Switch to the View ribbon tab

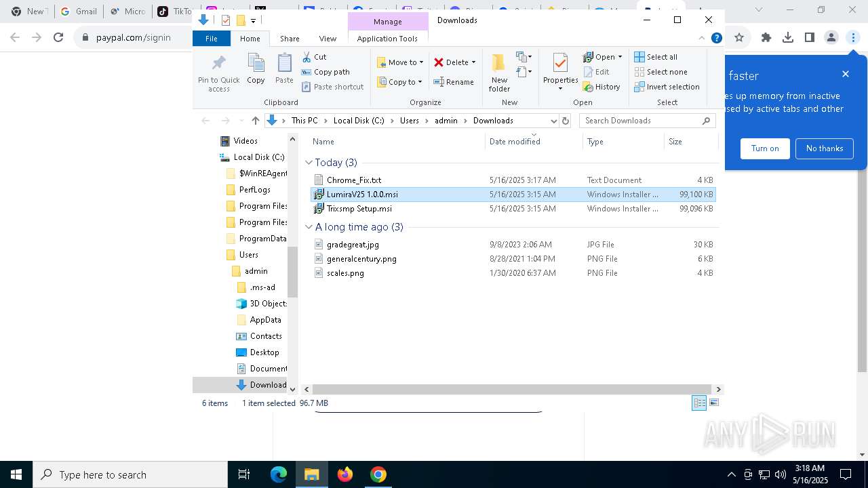tap(328, 39)
